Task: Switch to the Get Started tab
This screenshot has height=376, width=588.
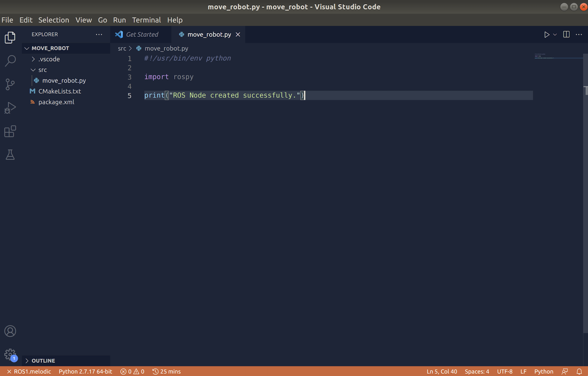Action: pos(141,35)
